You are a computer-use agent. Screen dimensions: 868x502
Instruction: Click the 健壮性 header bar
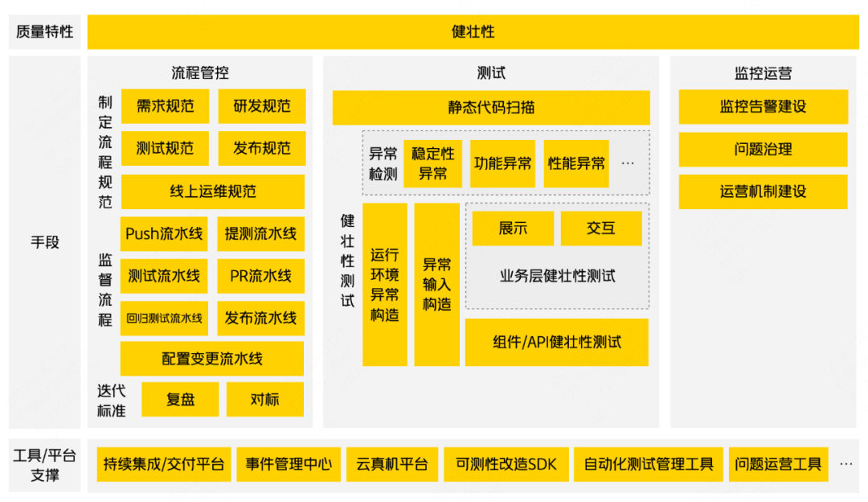[473, 32]
